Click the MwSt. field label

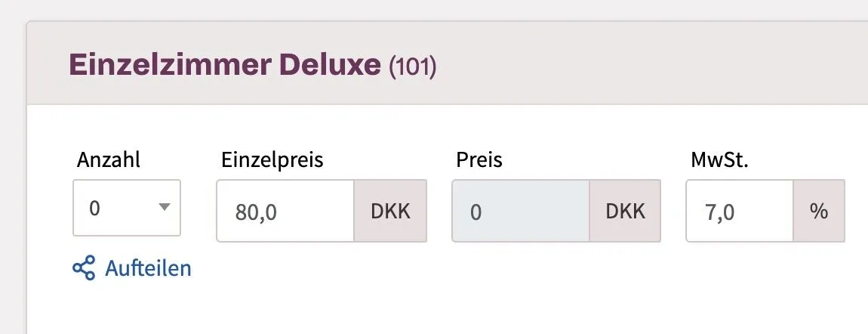pyautogui.click(x=719, y=159)
